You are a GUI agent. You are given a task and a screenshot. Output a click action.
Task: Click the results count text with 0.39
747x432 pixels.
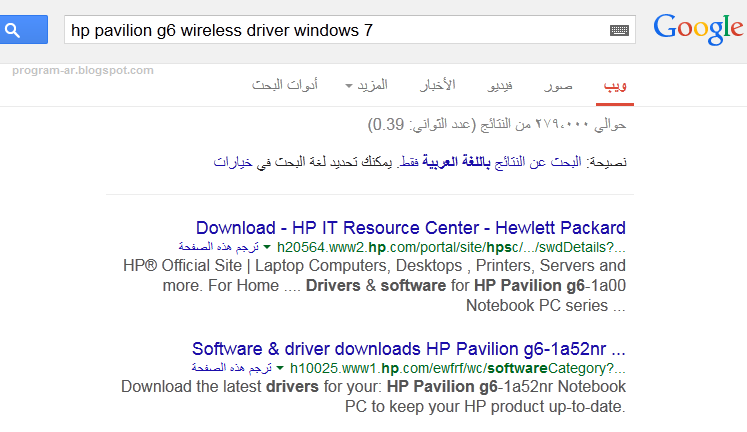click(x=497, y=125)
